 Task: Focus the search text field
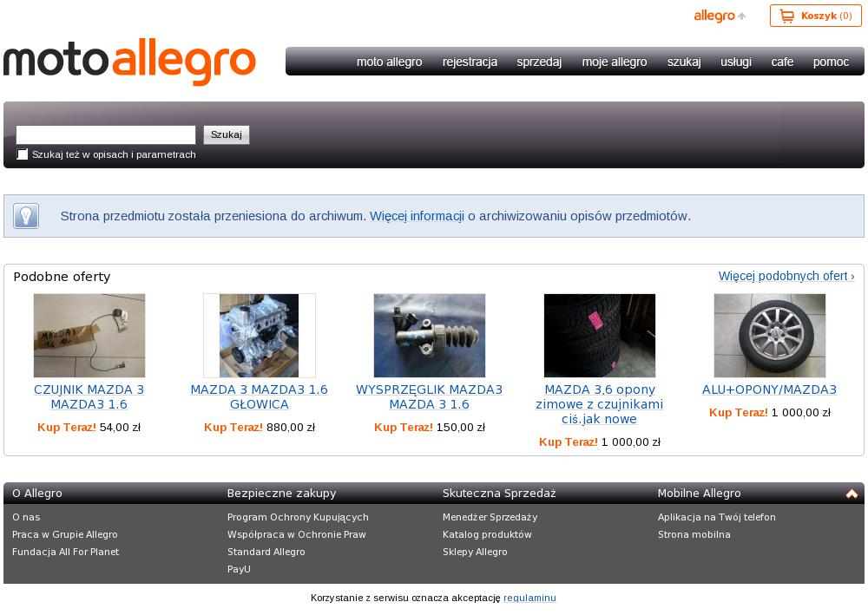pyautogui.click(x=106, y=134)
